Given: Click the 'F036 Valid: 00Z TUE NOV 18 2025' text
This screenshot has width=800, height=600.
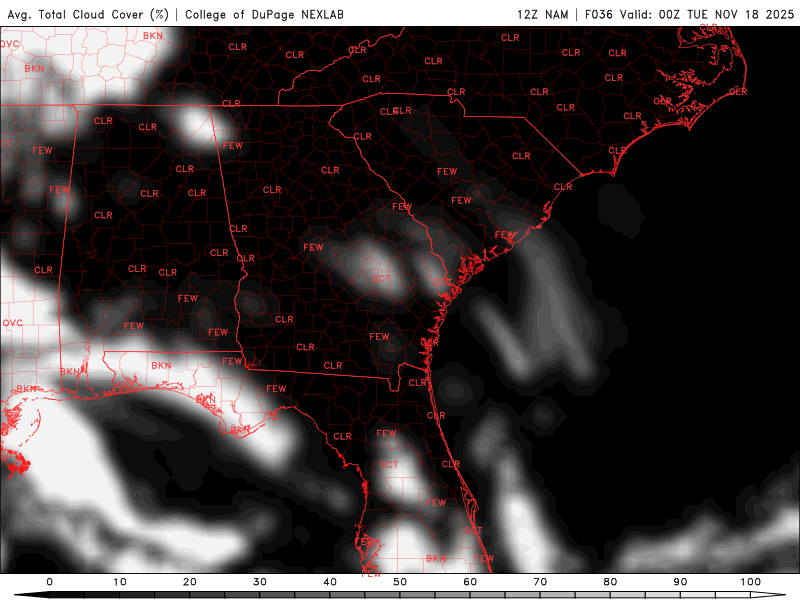Looking at the screenshot, I should 689,14.
